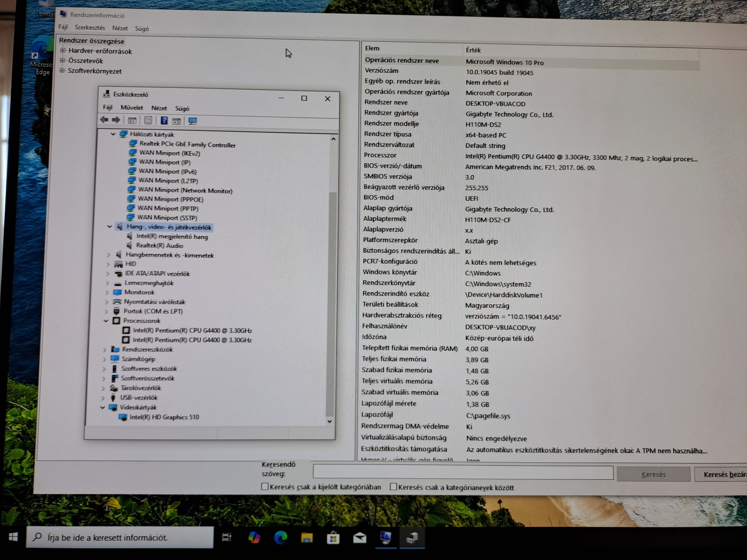The height and width of the screenshot is (560, 747).
Task: Select the Intel(R) HD Graphics 510 device icon
Action: [x=123, y=417]
